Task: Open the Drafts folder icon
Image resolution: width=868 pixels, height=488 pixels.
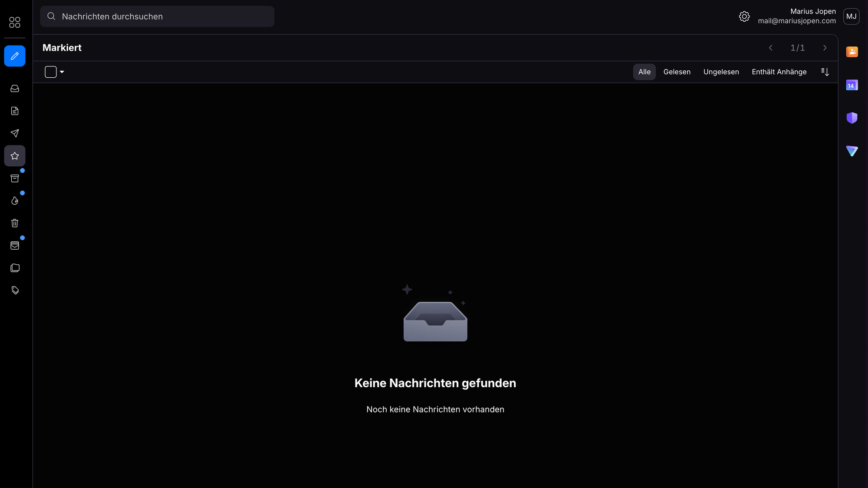Action: pos(15,111)
